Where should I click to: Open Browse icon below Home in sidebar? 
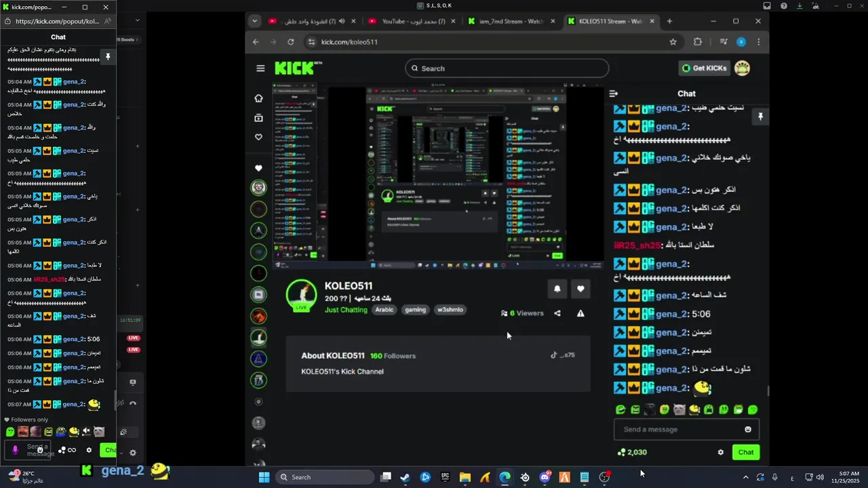(x=258, y=118)
